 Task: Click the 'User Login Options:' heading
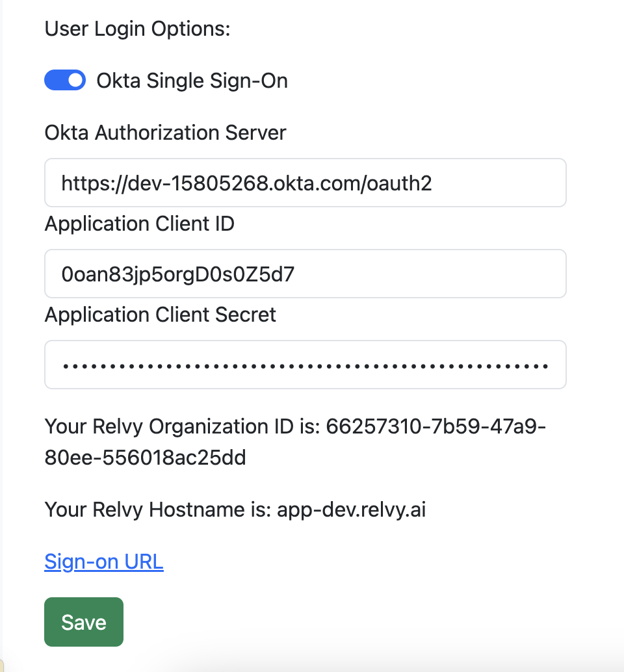pos(138,29)
